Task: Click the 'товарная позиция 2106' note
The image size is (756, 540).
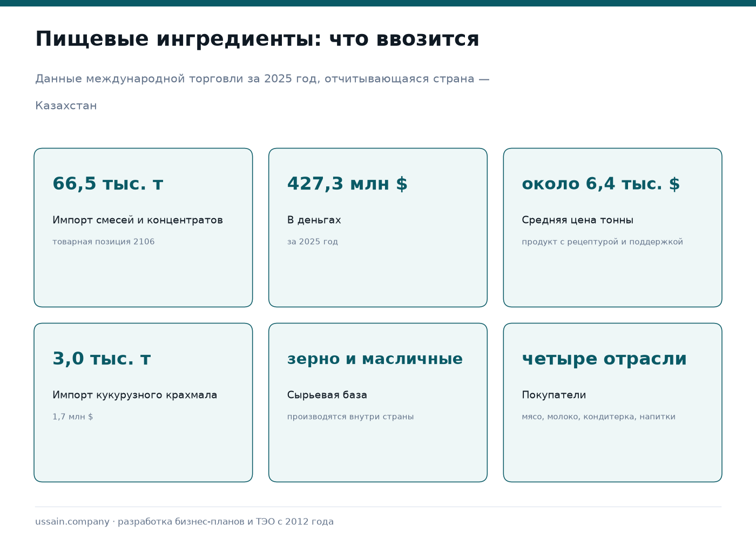Action: (x=104, y=242)
